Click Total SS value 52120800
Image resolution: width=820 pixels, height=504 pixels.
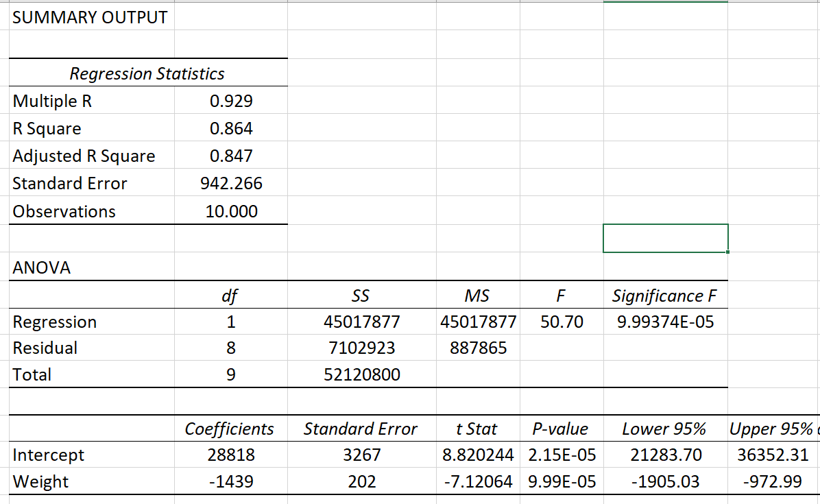tap(361, 374)
